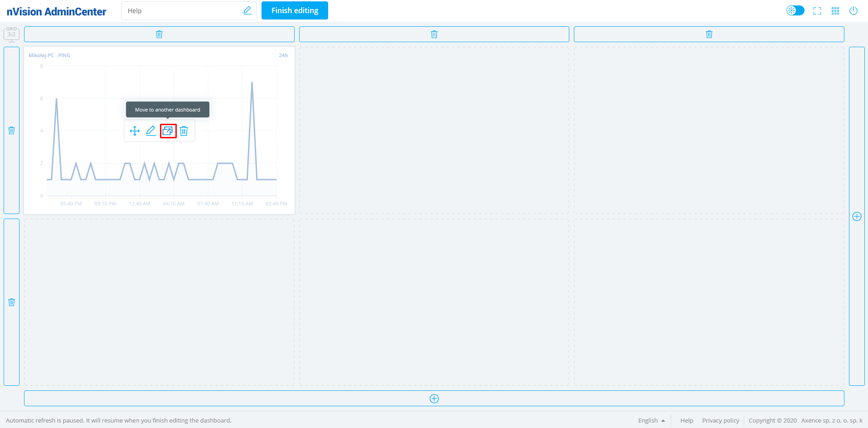Enter fullscreen mode via top-right icon
The image size is (868, 428).
[x=817, y=11]
